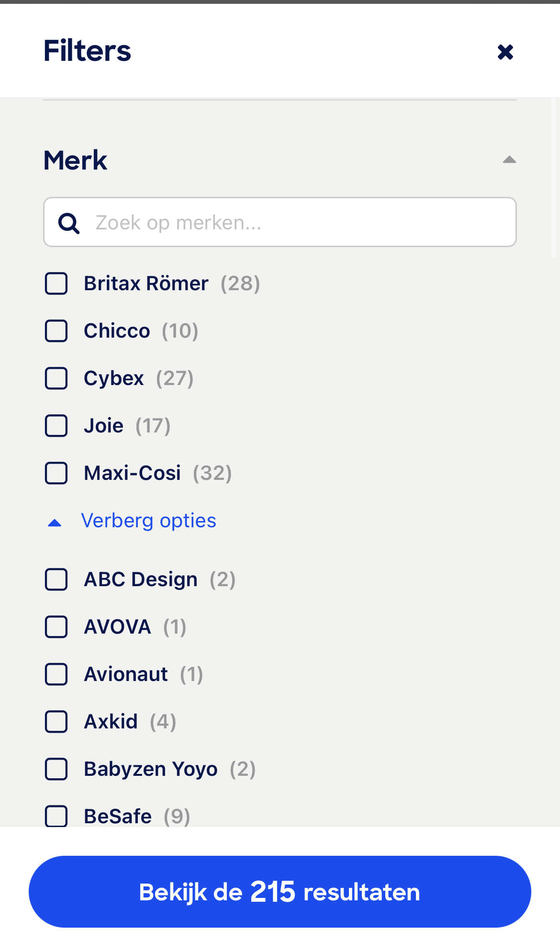Image resolution: width=560 pixels, height=942 pixels.
Task: Hide extra brands via Verberg opties
Action: coord(148,521)
